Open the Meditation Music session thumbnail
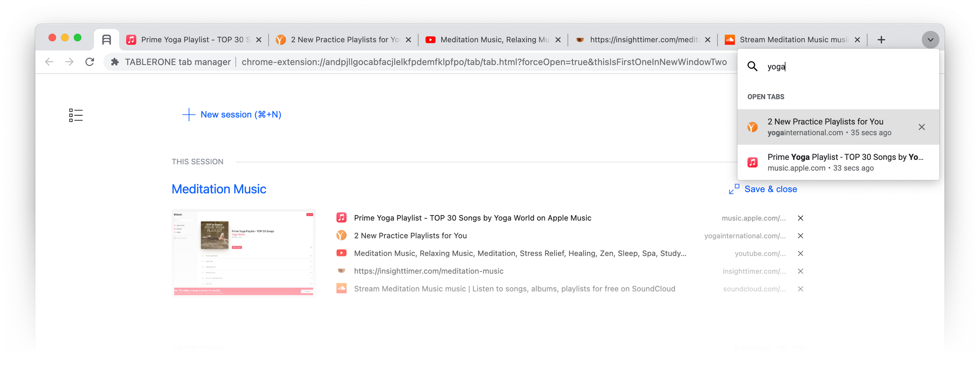The height and width of the screenshot is (368, 980). coord(243,253)
